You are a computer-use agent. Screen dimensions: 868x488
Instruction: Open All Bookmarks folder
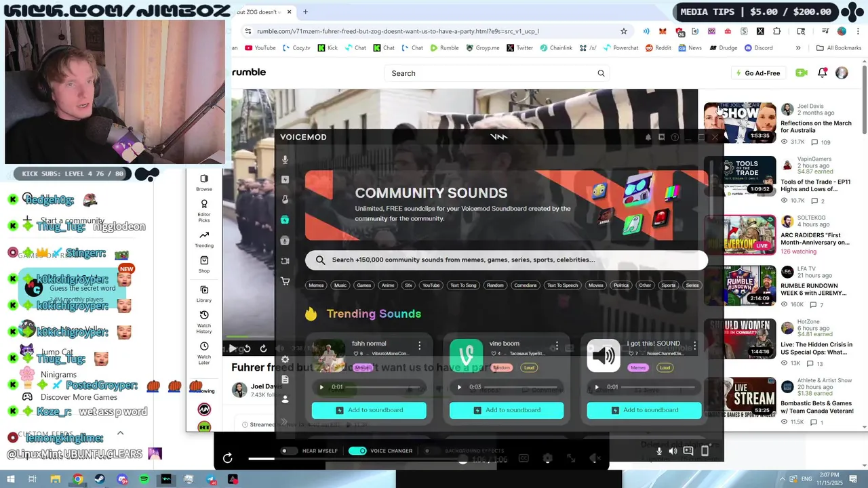pyautogui.click(x=838, y=48)
